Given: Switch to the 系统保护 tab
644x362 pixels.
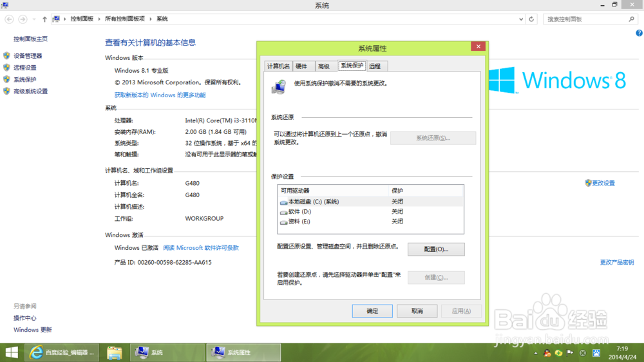Looking at the screenshot, I should [352, 66].
